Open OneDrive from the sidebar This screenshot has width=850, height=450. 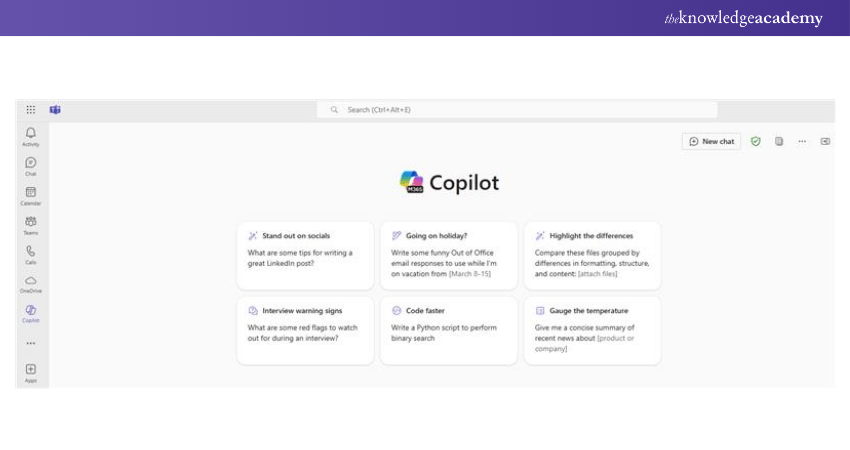[x=31, y=283]
